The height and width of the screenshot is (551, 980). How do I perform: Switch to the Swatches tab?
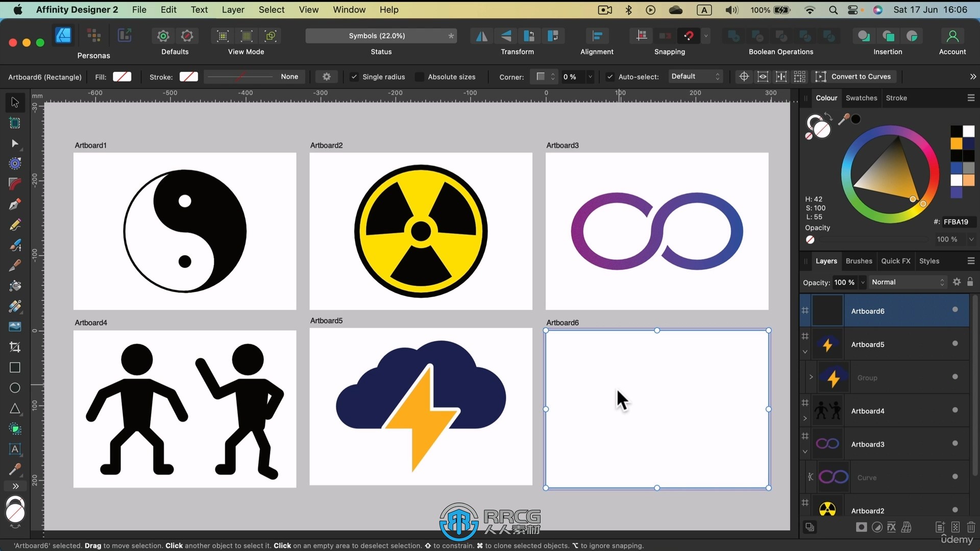[861, 98]
